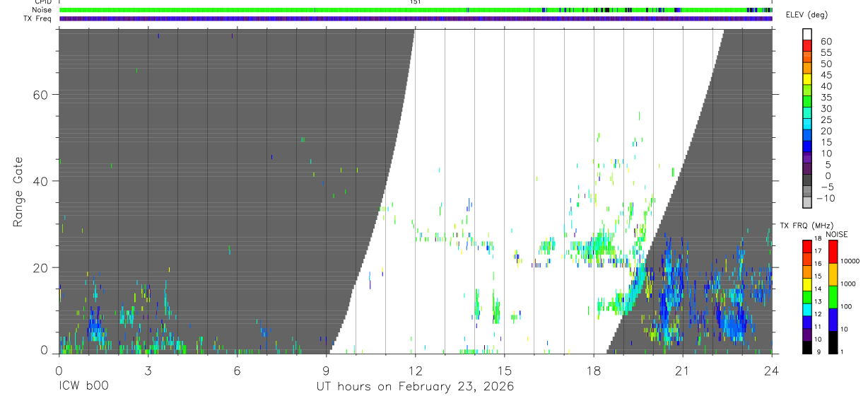
Task: Click the '1000' value on NOISE legend
Action: tap(848, 284)
